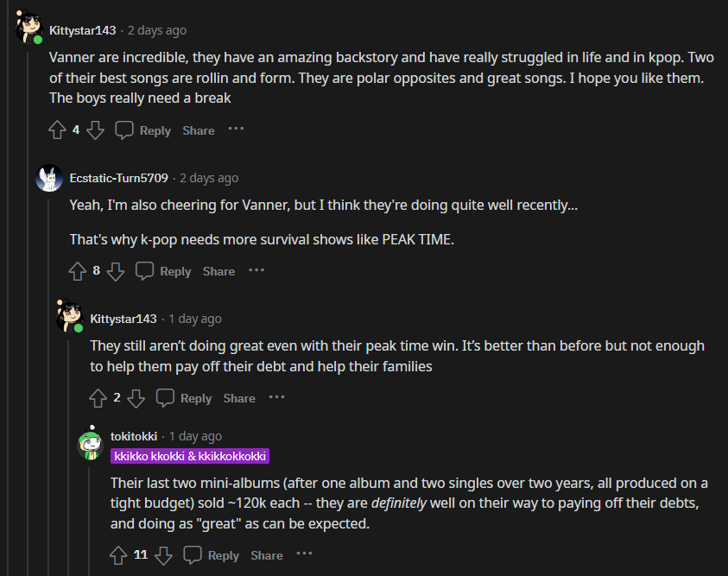Image resolution: width=728 pixels, height=576 pixels.
Task: Upvote Kittystar143's reply about peak time win
Action: point(98,398)
